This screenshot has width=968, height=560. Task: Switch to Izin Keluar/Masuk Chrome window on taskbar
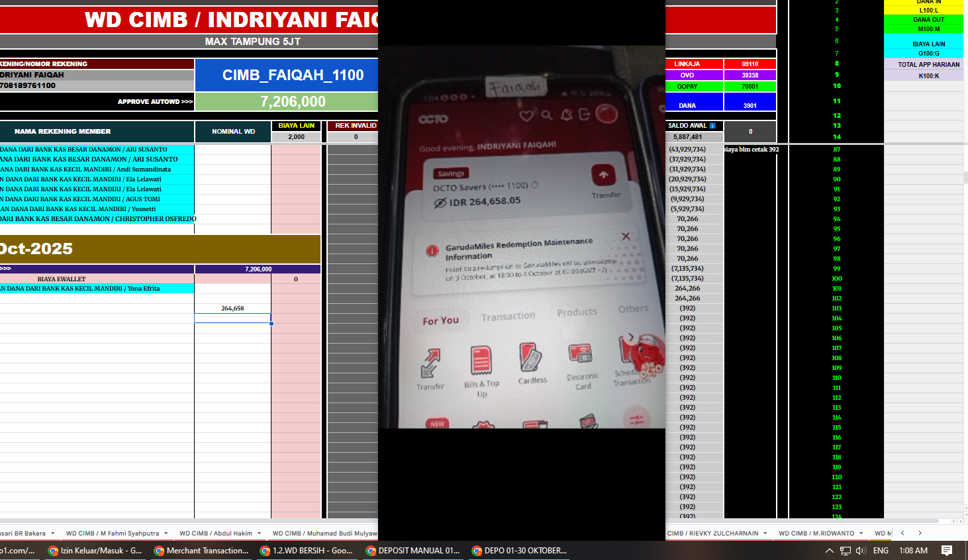pyautogui.click(x=96, y=550)
